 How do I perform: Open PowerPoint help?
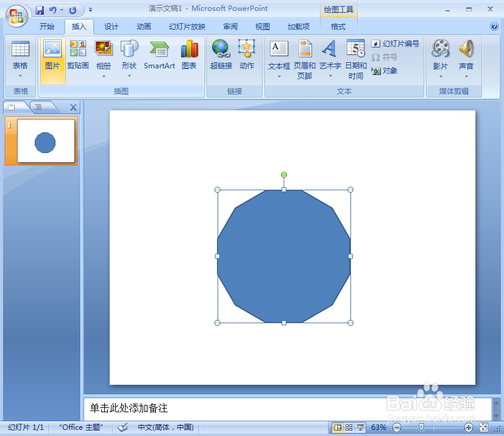(494, 26)
